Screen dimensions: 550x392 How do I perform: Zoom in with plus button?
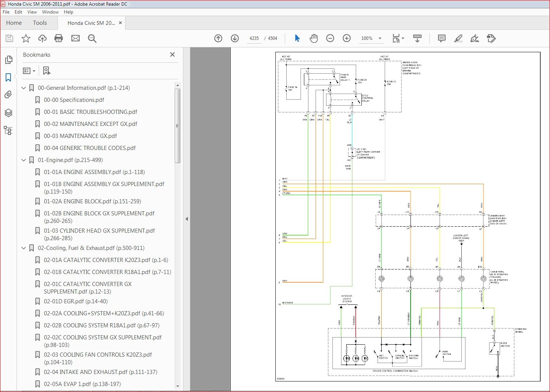pyautogui.click(x=347, y=38)
